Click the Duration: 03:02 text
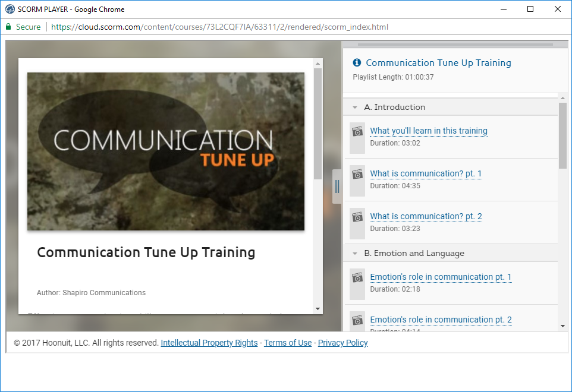Viewport: 572px width, 392px height. (395, 143)
